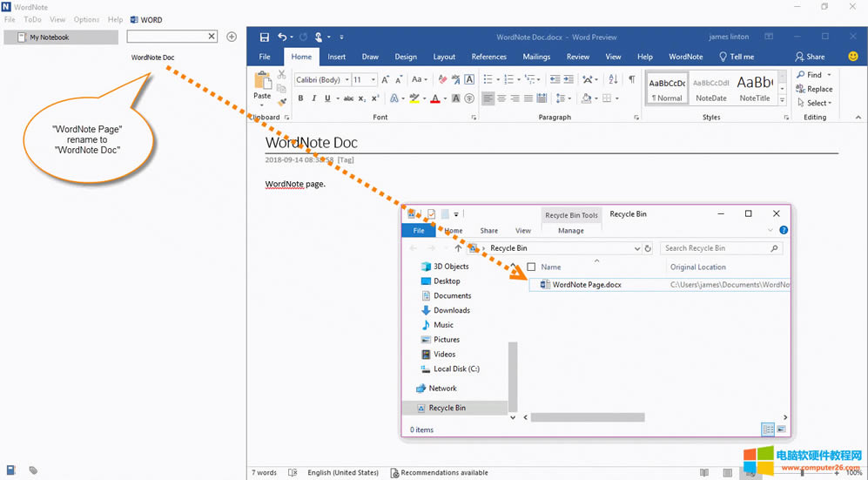Click the show paragraph marks (¶) icon
The height and width of the screenshot is (480, 868).
[x=631, y=79]
